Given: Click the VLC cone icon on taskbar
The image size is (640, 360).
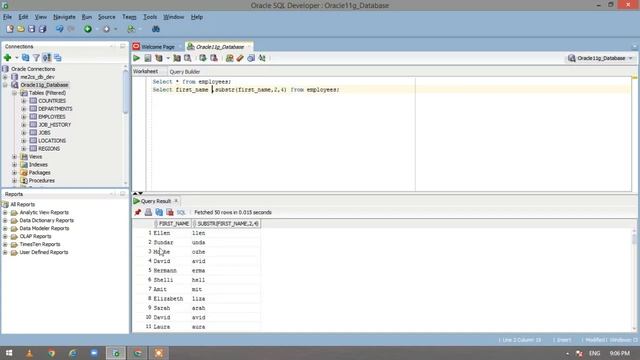Looking at the screenshot, I should coord(29,353).
